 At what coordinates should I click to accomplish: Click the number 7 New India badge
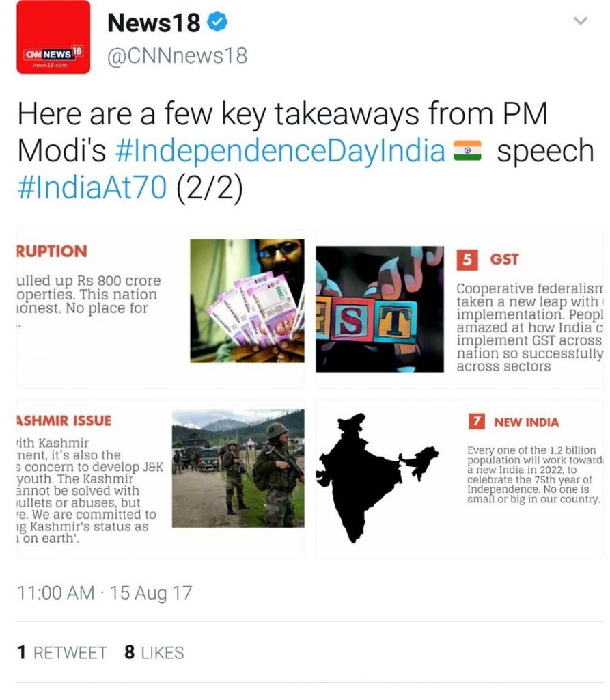click(x=477, y=421)
